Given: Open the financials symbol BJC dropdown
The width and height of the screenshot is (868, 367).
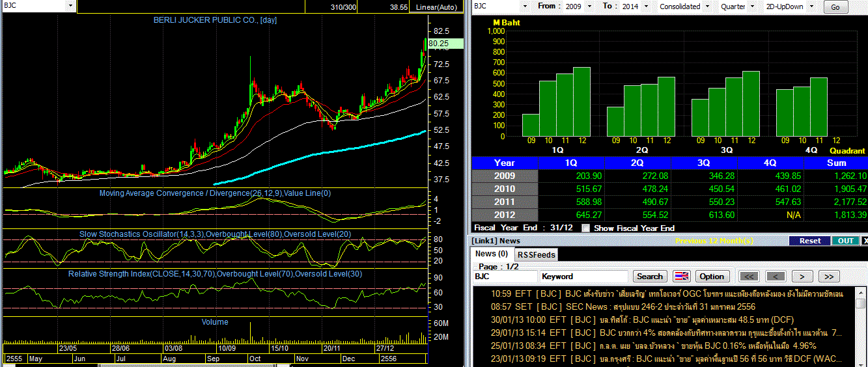Looking at the screenshot, I should (525, 7).
